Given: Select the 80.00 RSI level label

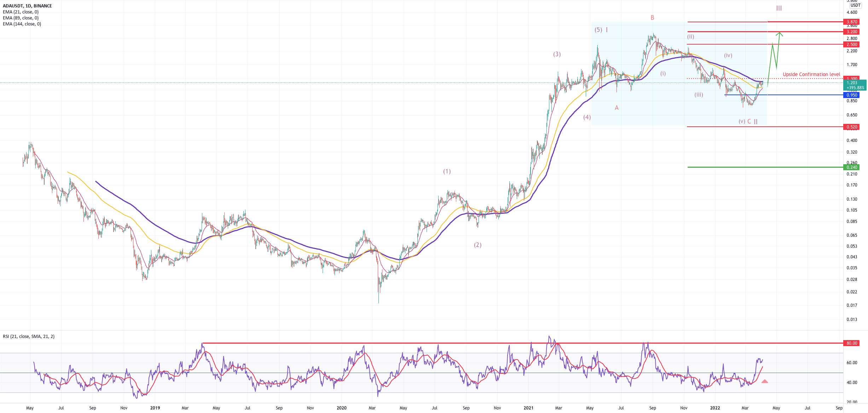Looking at the screenshot, I should 852,343.
